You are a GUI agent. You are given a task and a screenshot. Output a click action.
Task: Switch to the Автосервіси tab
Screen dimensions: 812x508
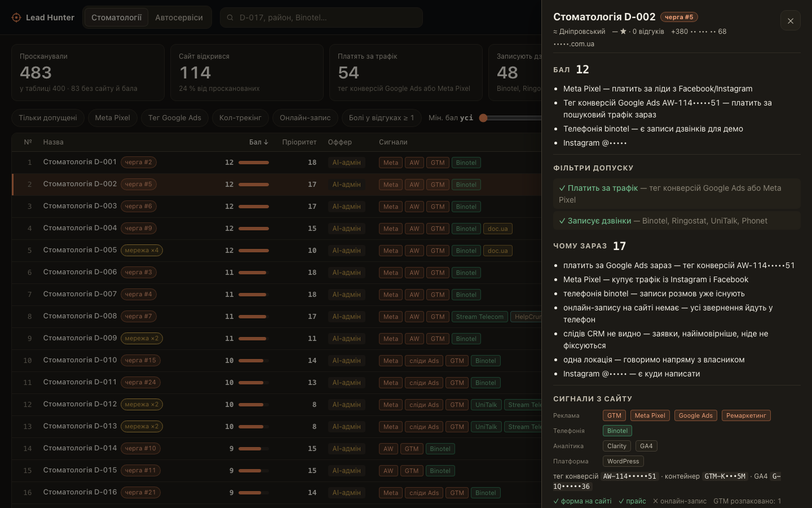click(179, 17)
